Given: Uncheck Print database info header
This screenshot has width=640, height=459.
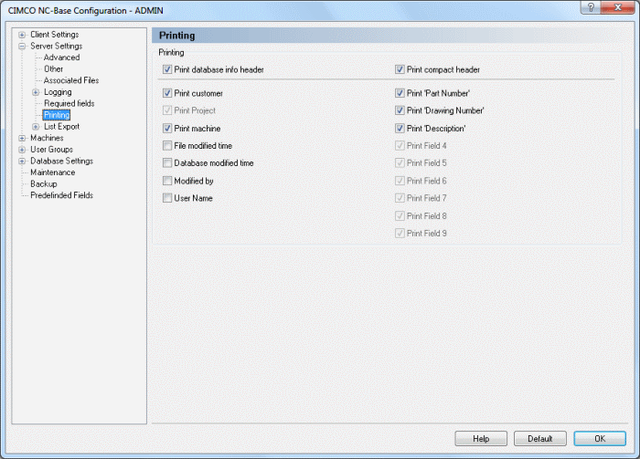Looking at the screenshot, I should pos(167,69).
